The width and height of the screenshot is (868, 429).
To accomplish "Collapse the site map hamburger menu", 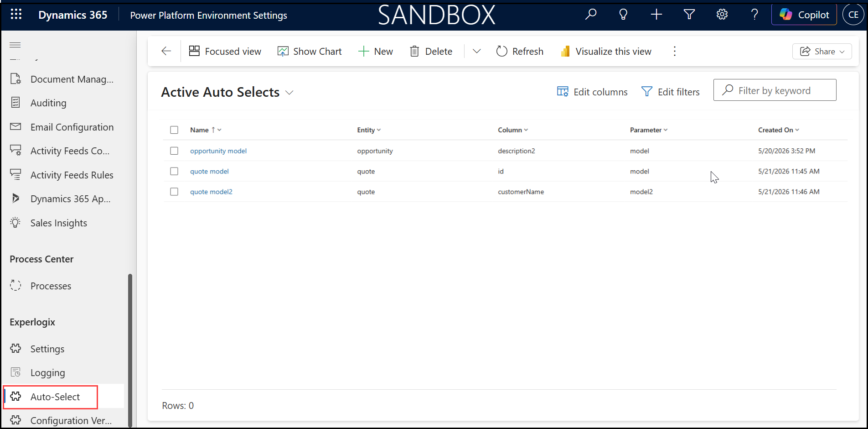I will [x=15, y=45].
